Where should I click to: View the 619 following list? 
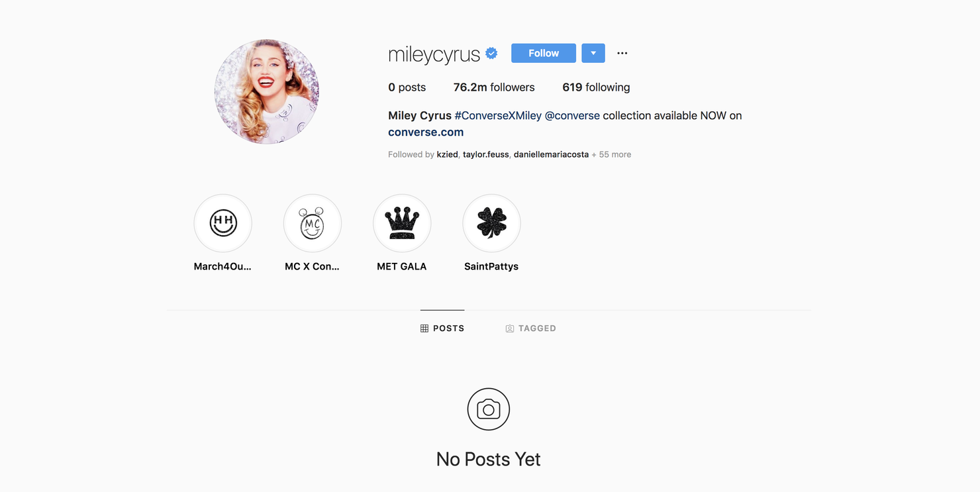[x=596, y=87]
